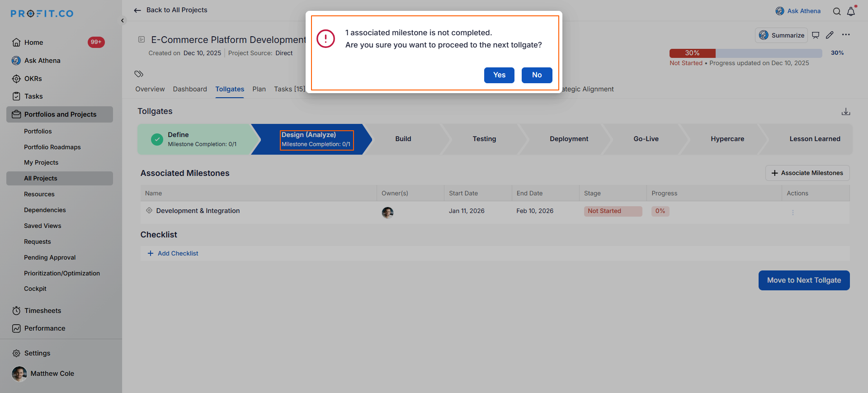This screenshot has width=868, height=393.
Task: Switch to the Plan tab
Action: tap(259, 89)
